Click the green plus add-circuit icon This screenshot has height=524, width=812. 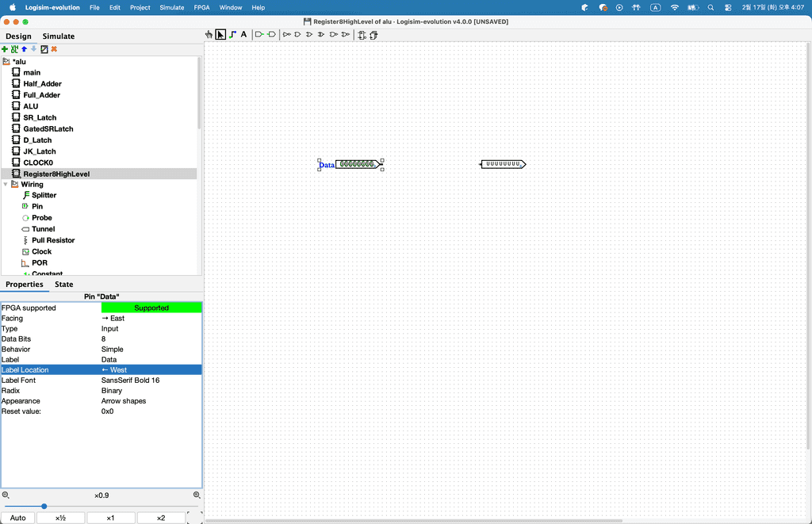pos(5,49)
